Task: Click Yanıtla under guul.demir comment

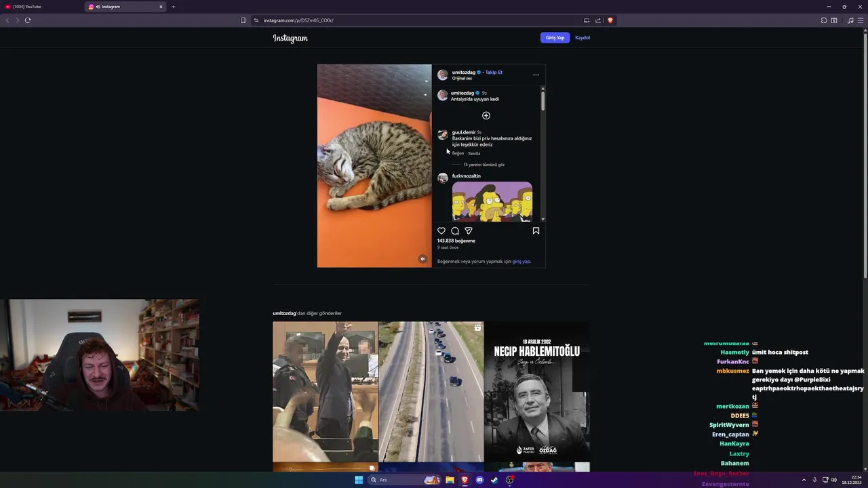Action: coord(474,154)
